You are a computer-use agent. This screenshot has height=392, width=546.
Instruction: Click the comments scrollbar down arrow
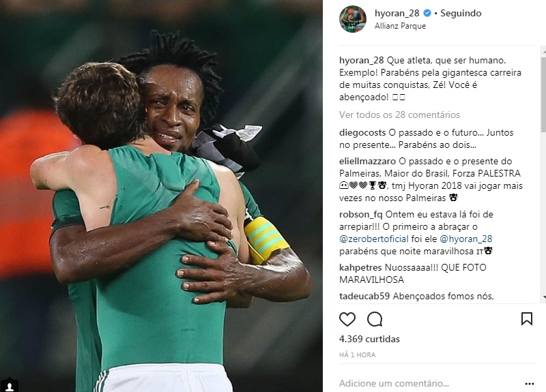pos(544,297)
